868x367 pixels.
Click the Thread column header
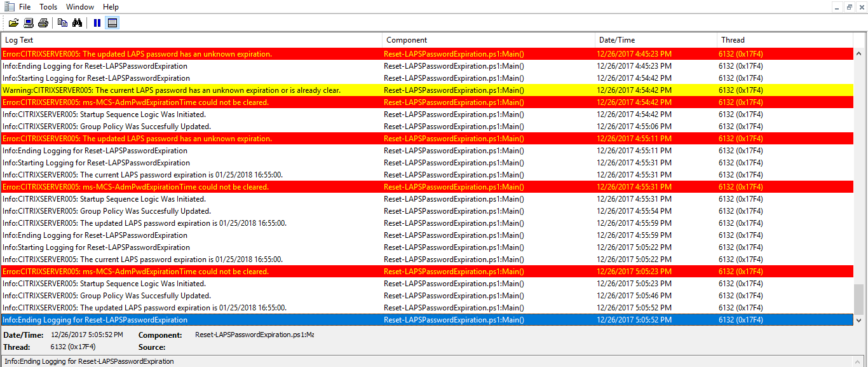[x=785, y=40]
